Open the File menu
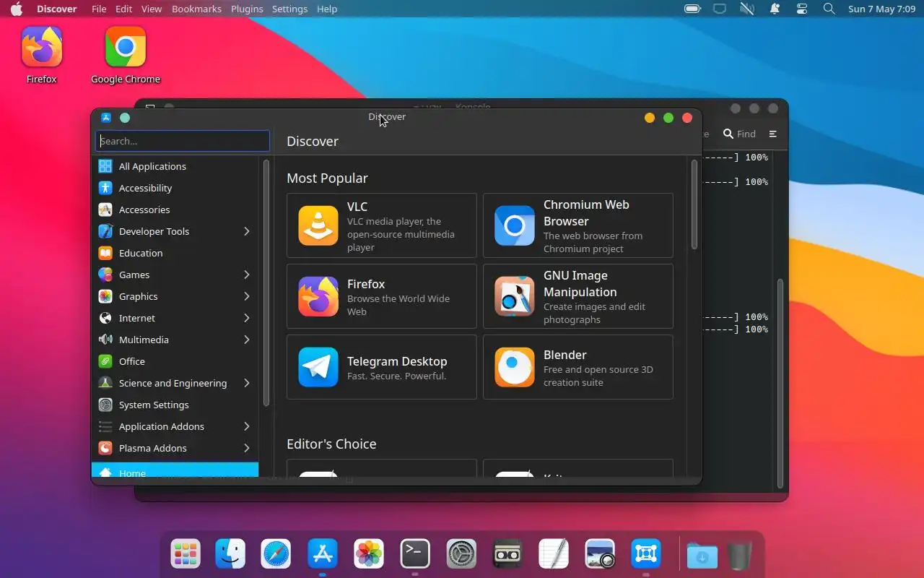The image size is (924, 578). click(x=100, y=9)
